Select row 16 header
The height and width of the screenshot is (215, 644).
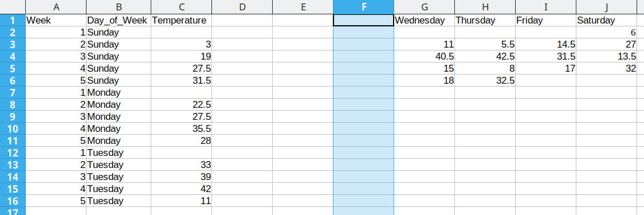coord(13,201)
